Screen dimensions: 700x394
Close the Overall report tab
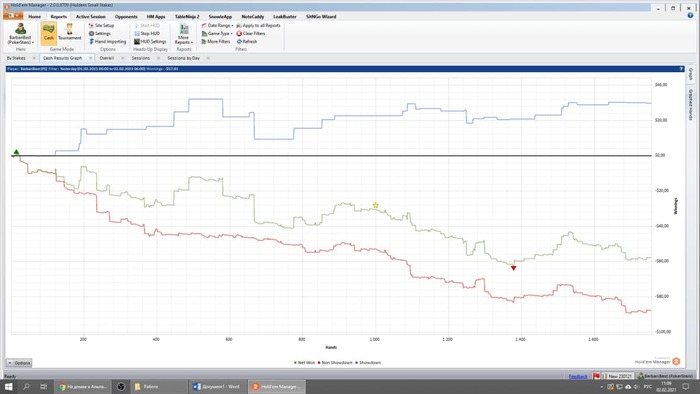click(x=123, y=58)
